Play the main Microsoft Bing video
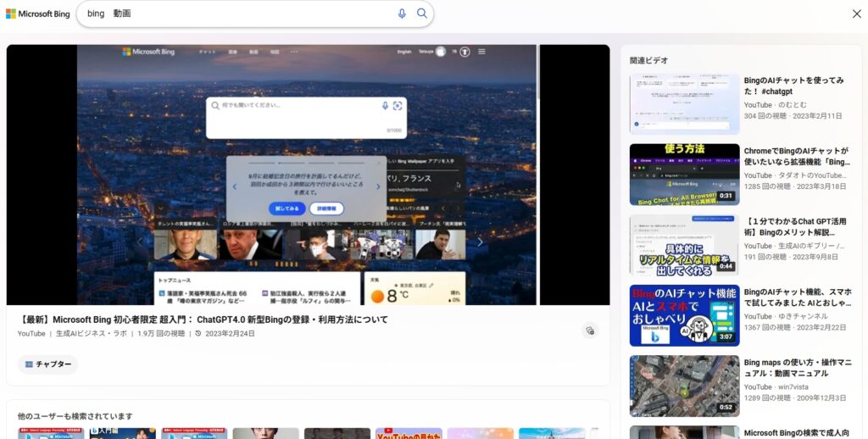The image size is (868, 439). [308, 175]
